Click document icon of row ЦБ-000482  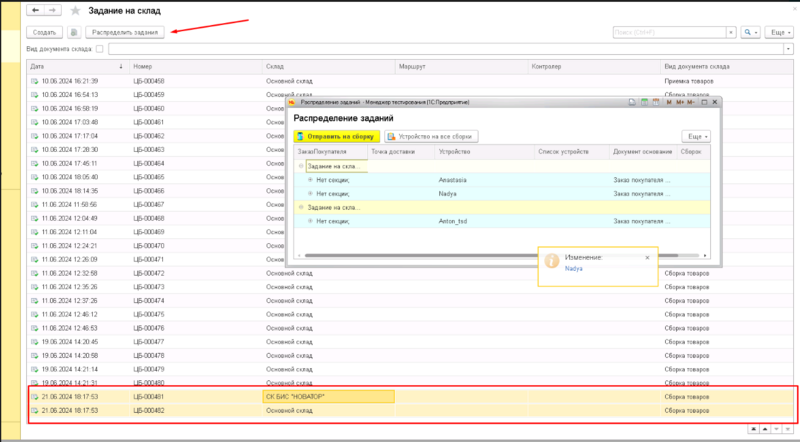coord(35,410)
